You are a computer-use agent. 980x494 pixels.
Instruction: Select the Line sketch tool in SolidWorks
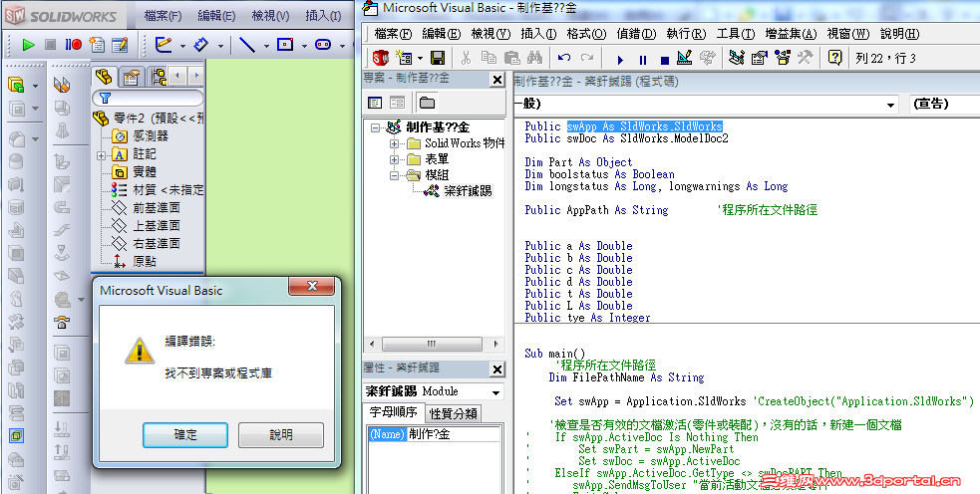(247, 45)
